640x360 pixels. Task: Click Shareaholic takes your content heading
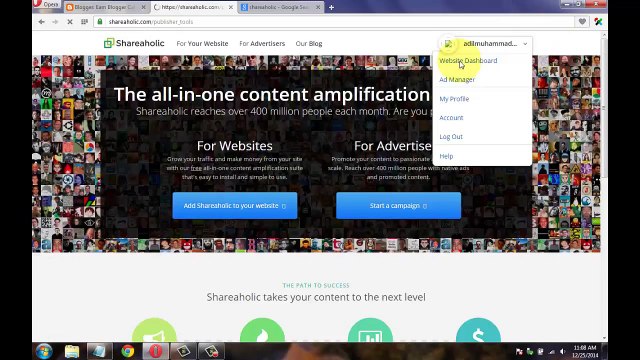click(x=316, y=297)
